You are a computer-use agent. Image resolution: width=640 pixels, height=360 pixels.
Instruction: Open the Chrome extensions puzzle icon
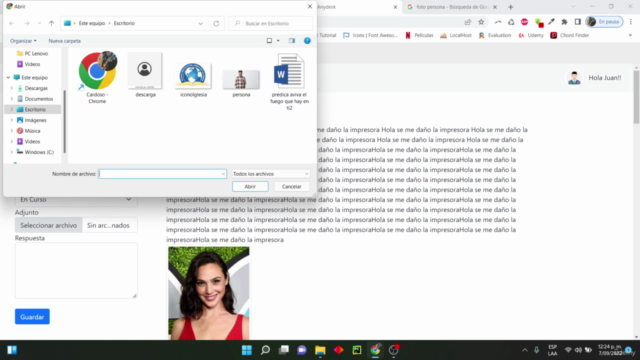pos(564,22)
